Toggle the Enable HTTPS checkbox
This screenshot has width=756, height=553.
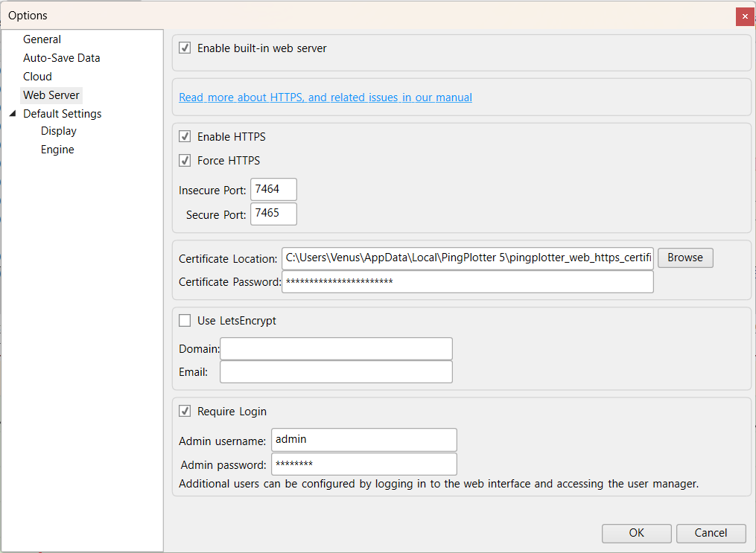[185, 136]
